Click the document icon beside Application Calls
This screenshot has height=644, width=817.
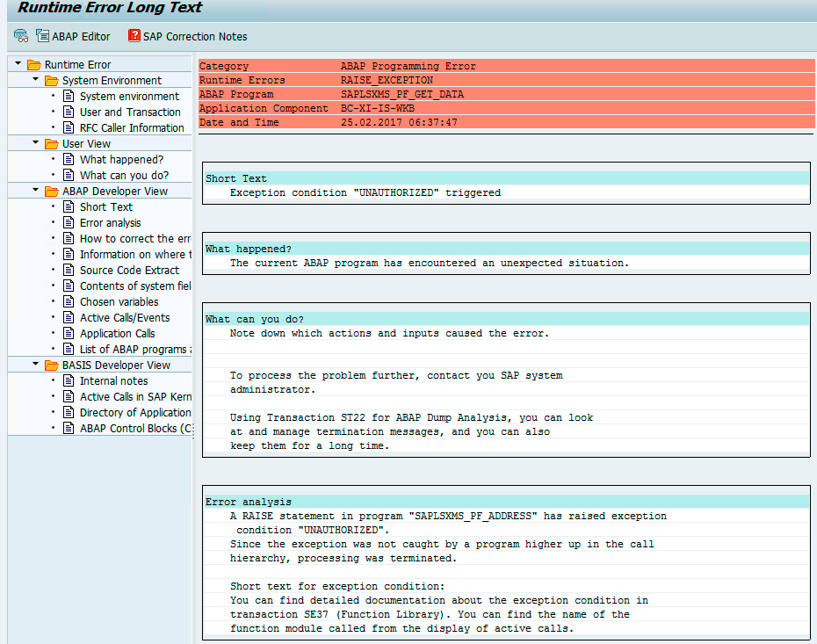[x=69, y=333]
